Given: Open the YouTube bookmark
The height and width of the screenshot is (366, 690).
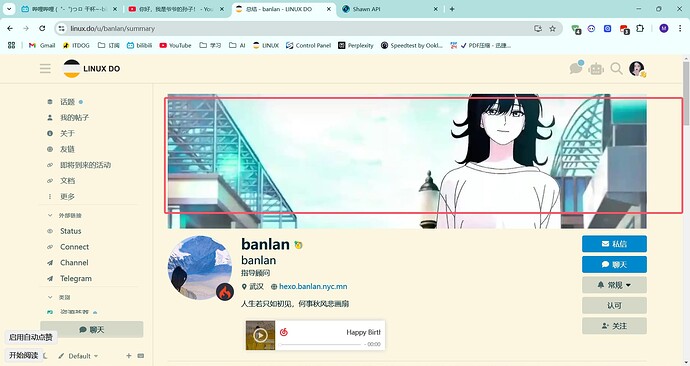Looking at the screenshot, I should [x=175, y=45].
